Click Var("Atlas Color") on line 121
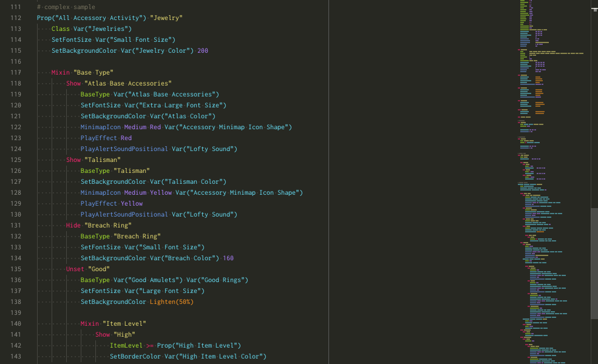 183,116
